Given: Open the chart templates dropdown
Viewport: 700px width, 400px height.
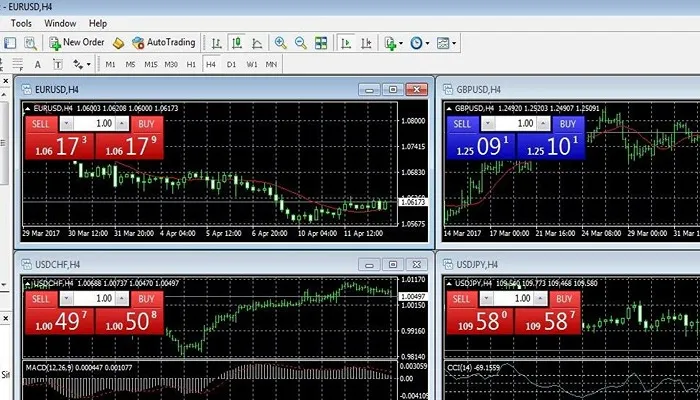Looking at the screenshot, I should point(446,43).
